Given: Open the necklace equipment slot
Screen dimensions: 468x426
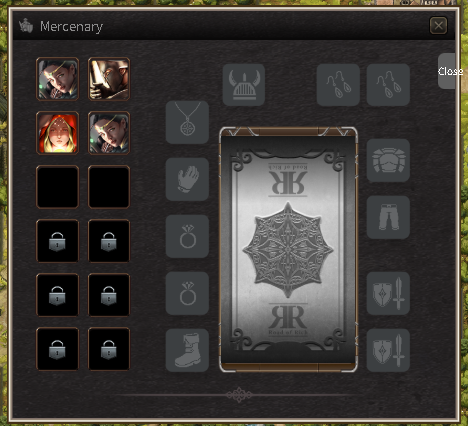Looking at the screenshot, I should pyautogui.click(x=187, y=122).
